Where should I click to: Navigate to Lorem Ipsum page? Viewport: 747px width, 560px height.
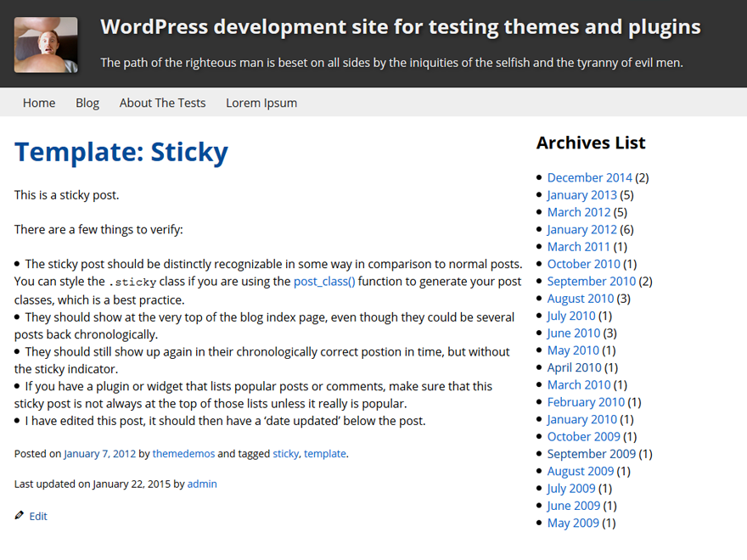(x=261, y=103)
